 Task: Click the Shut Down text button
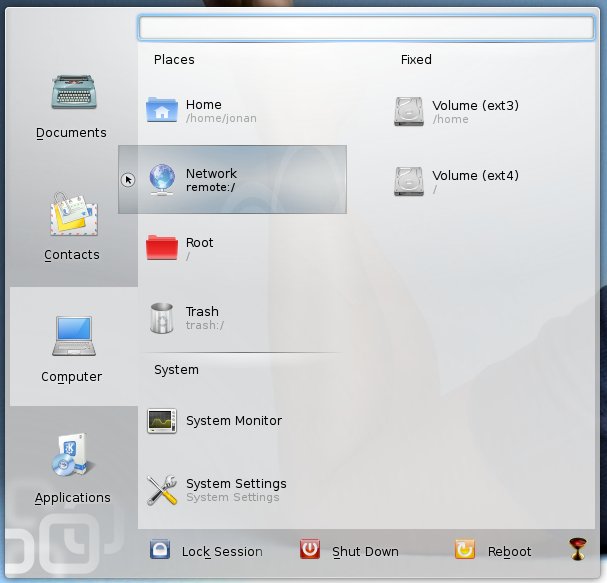click(x=365, y=551)
